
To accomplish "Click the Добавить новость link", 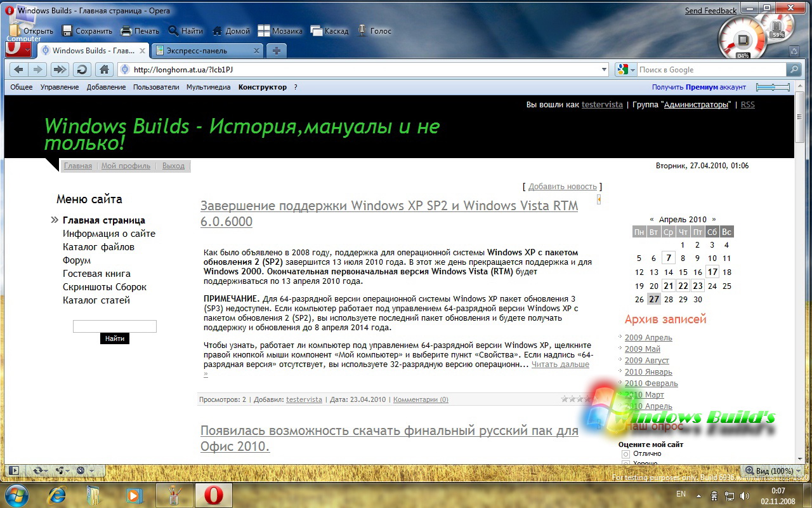I will (563, 186).
